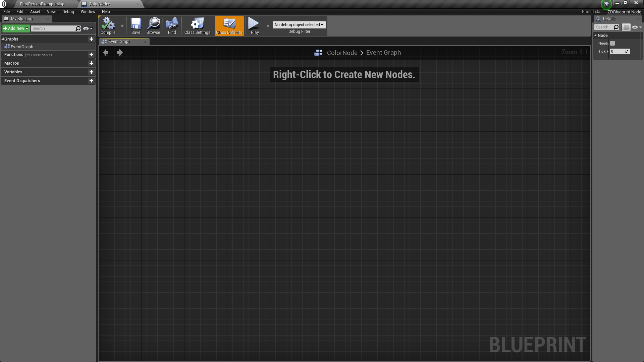Click the Compile toolbar icon

coord(108,23)
